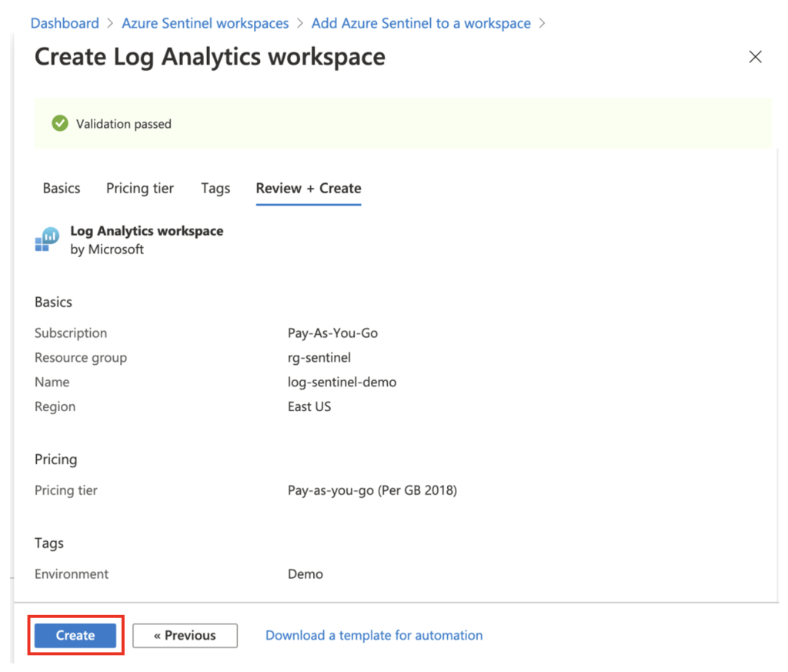Open the Pricing tier tab
The height and width of the screenshot is (672, 788).
(x=140, y=188)
